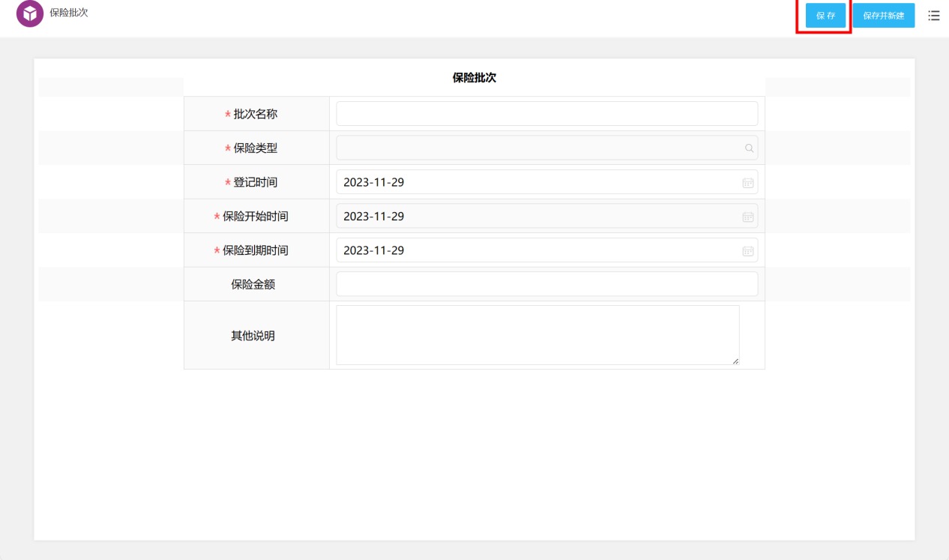949x560 pixels.
Task: Click the 保险开始时间 date field
Action: tap(547, 216)
